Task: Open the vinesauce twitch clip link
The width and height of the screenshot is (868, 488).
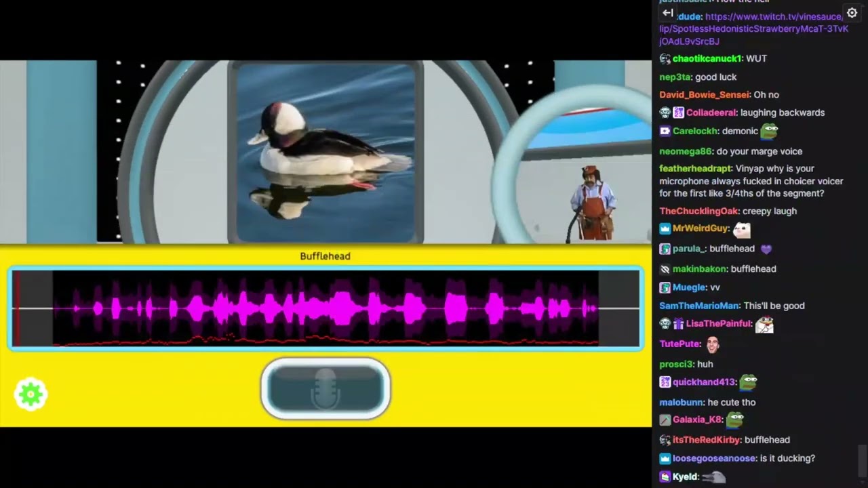Action: pyautogui.click(x=754, y=28)
